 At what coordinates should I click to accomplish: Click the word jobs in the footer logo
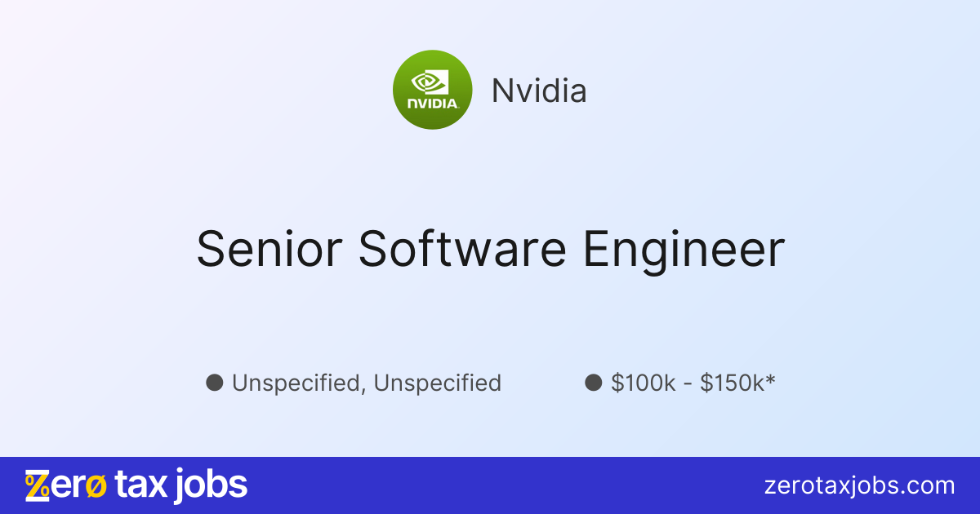click(210, 486)
